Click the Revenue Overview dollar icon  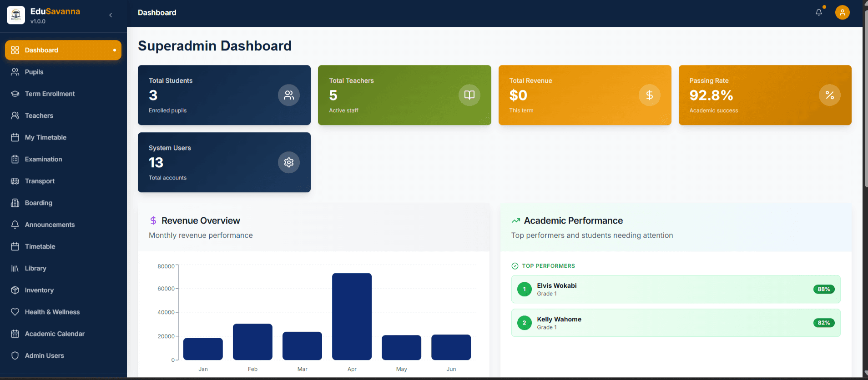[x=153, y=220]
